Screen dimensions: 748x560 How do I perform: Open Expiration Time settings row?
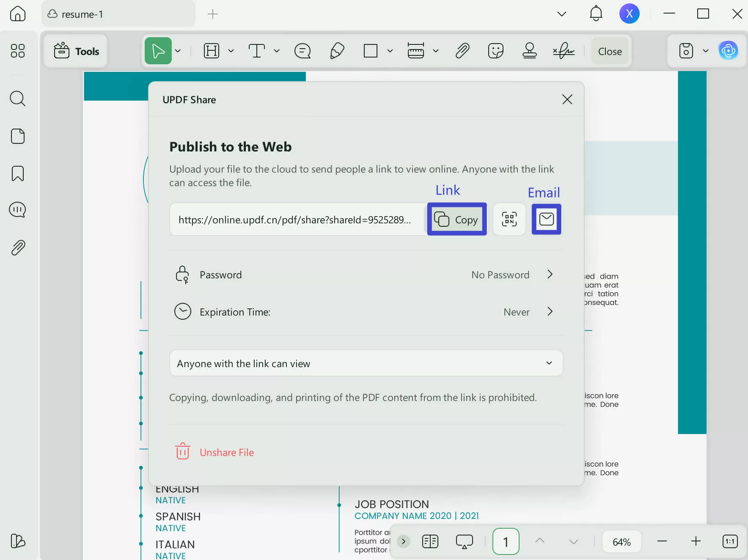pos(366,312)
